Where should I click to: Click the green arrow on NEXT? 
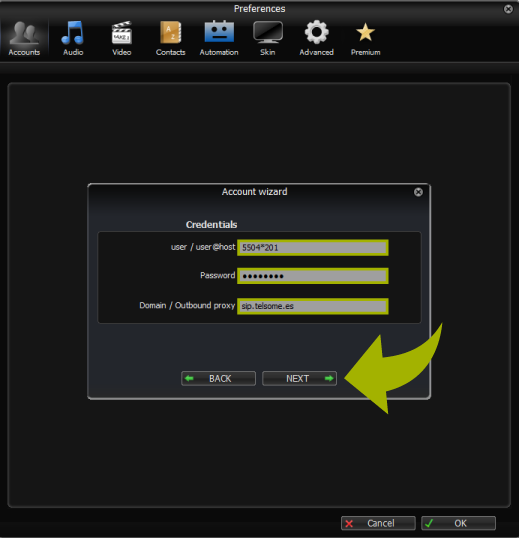click(x=329, y=378)
